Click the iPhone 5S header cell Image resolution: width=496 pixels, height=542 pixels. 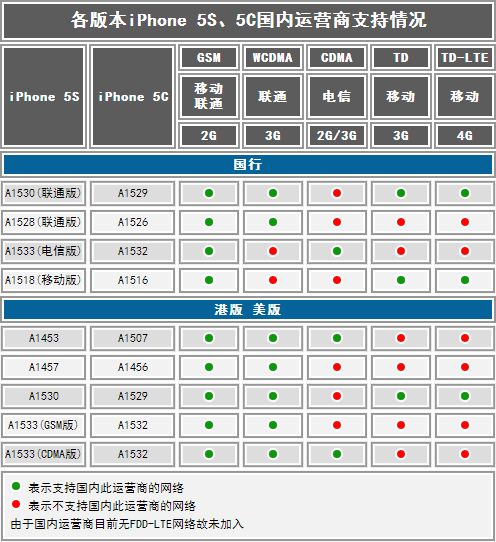pyautogui.click(x=44, y=97)
